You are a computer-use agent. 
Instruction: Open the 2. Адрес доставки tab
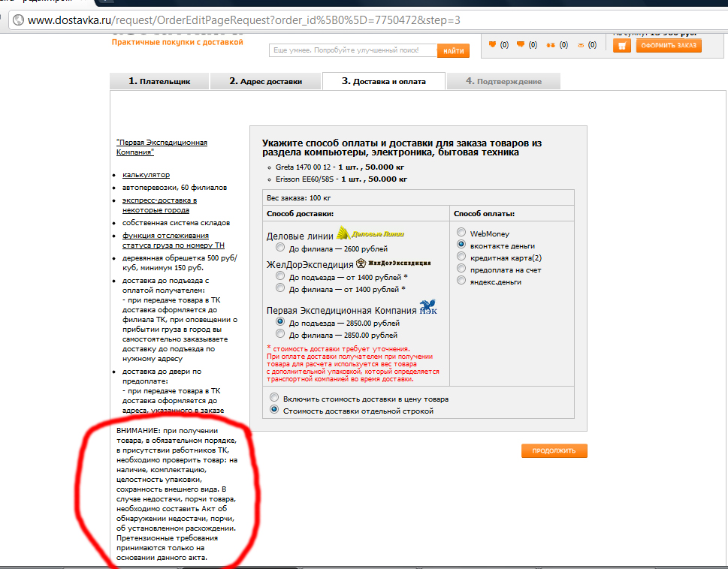(265, 81)
